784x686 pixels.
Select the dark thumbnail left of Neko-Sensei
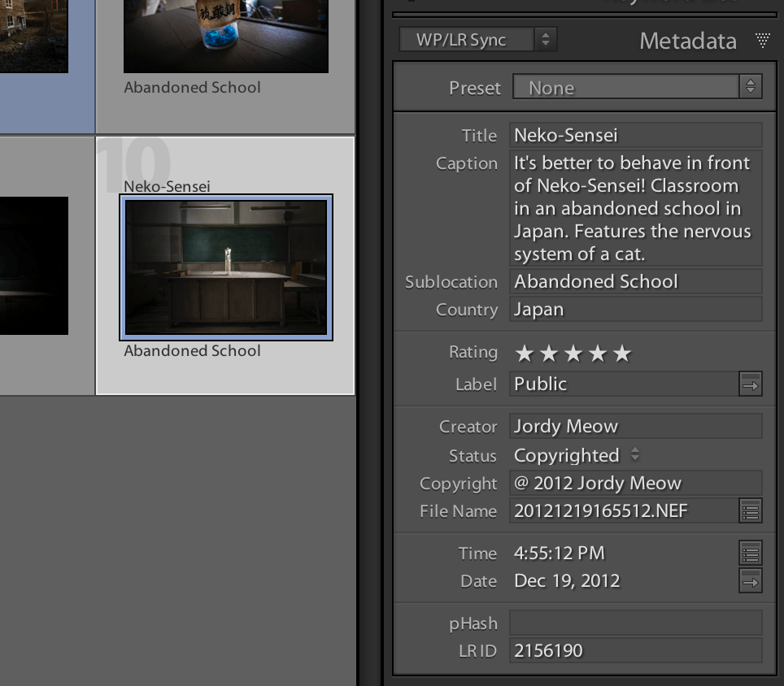(34, 265)
